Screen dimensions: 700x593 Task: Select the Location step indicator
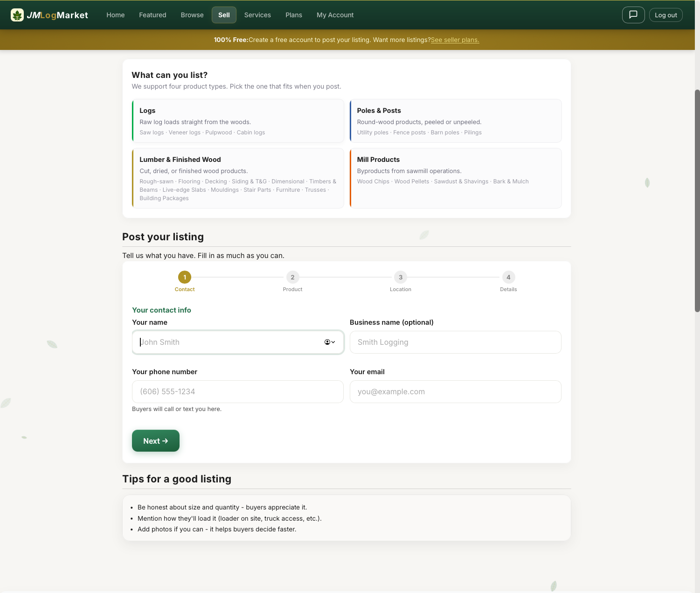point(400,277)
